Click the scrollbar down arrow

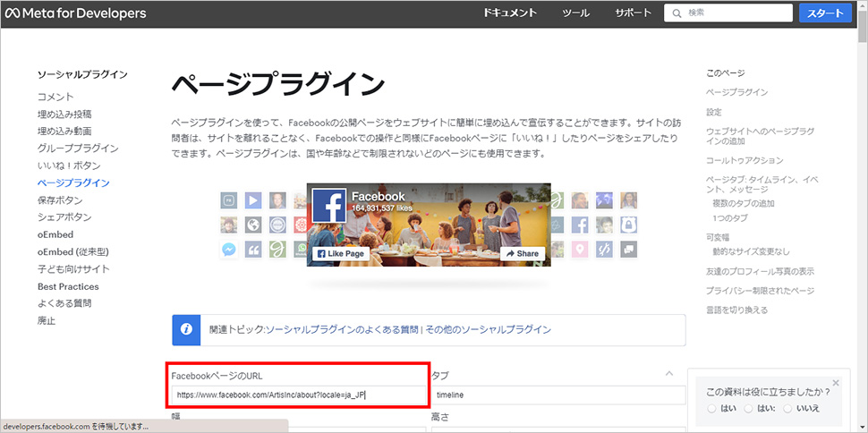863,428
